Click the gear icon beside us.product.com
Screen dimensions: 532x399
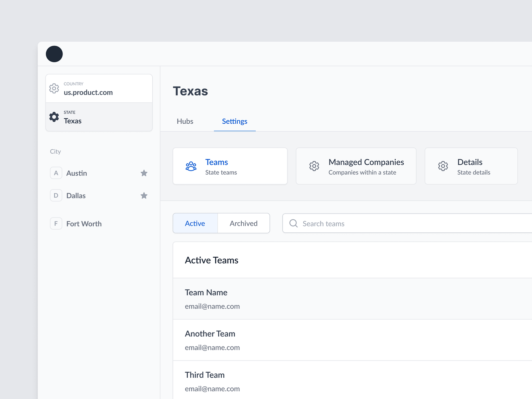point(54,88)
